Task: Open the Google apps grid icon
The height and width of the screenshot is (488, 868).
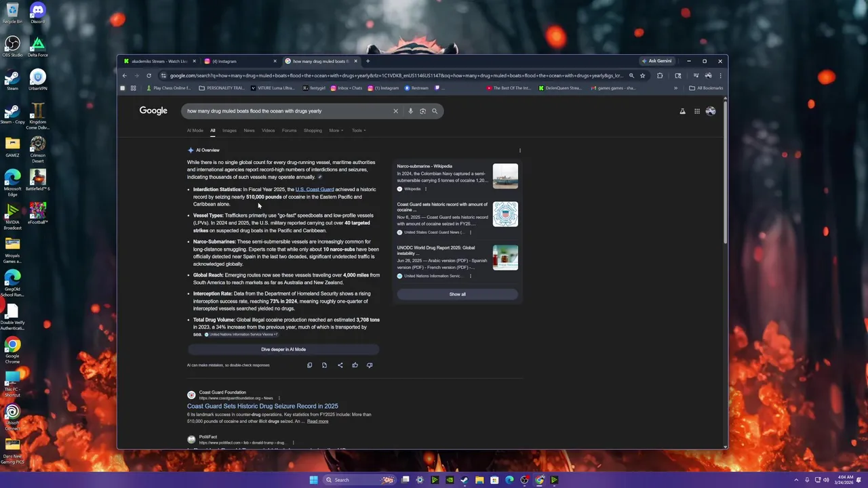Action: [x=696, y=111]
